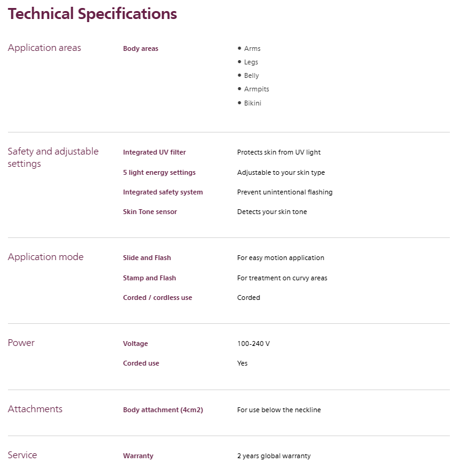The height and width of the screenshot is (476, 456).
Task: Click the Warranty label
Action: pos(138,456)
